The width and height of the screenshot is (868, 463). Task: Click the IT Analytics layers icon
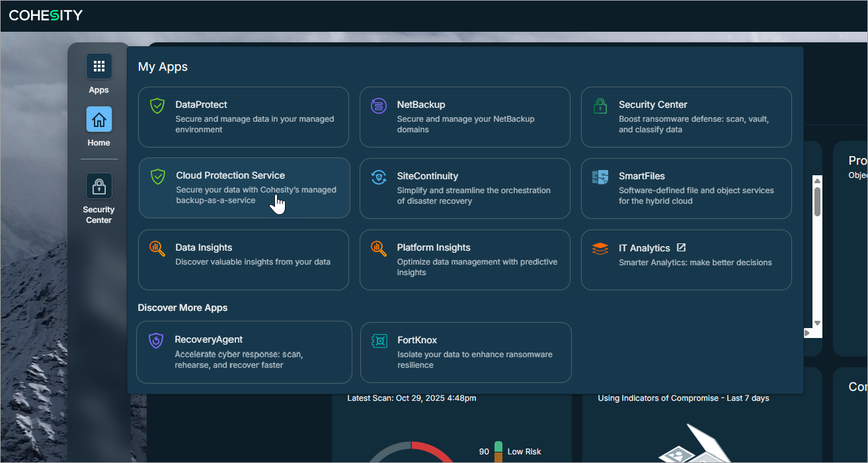click(600, 249)
